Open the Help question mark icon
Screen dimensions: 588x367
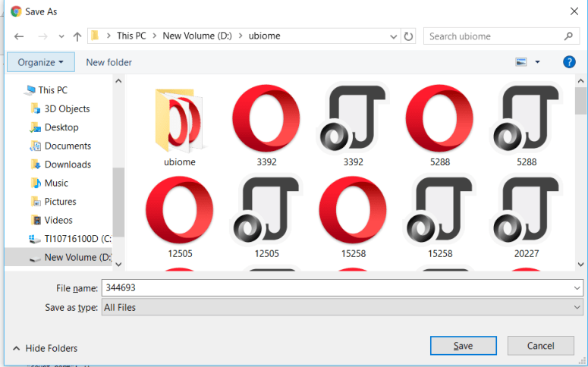click(569, 62)
